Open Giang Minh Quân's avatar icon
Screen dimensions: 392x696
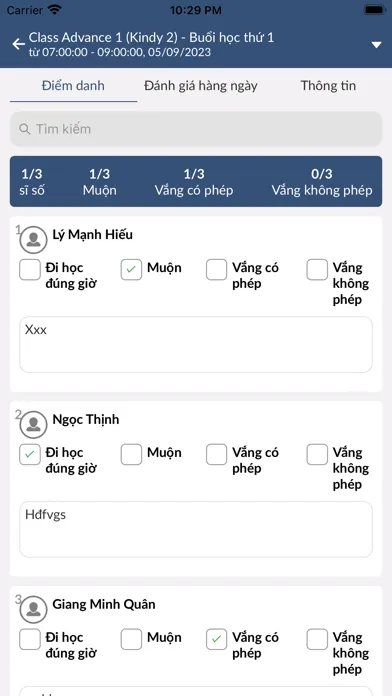(34, 609)
